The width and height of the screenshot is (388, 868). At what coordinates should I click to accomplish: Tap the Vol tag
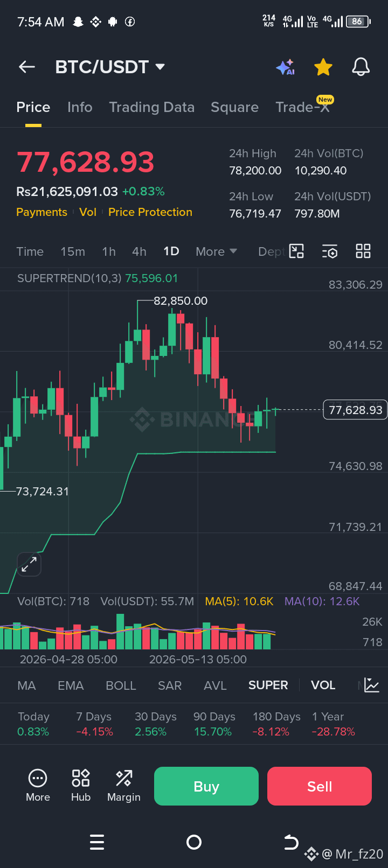click(88, 212)
